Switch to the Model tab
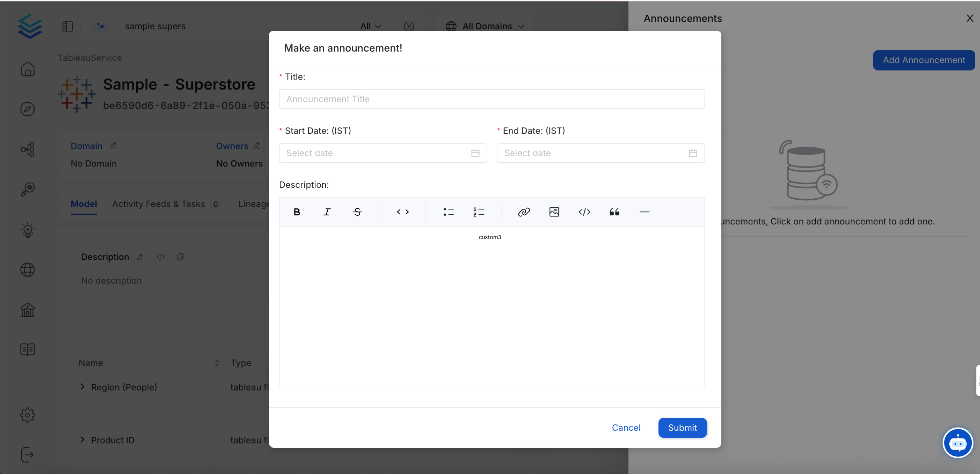980x474 pixels. pos(84,203)
